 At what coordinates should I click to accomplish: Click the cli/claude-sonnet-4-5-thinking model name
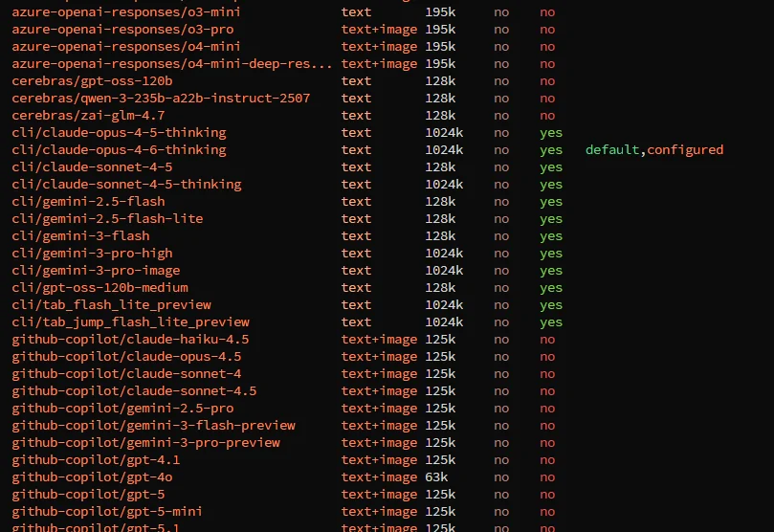(x=126, y=185)
